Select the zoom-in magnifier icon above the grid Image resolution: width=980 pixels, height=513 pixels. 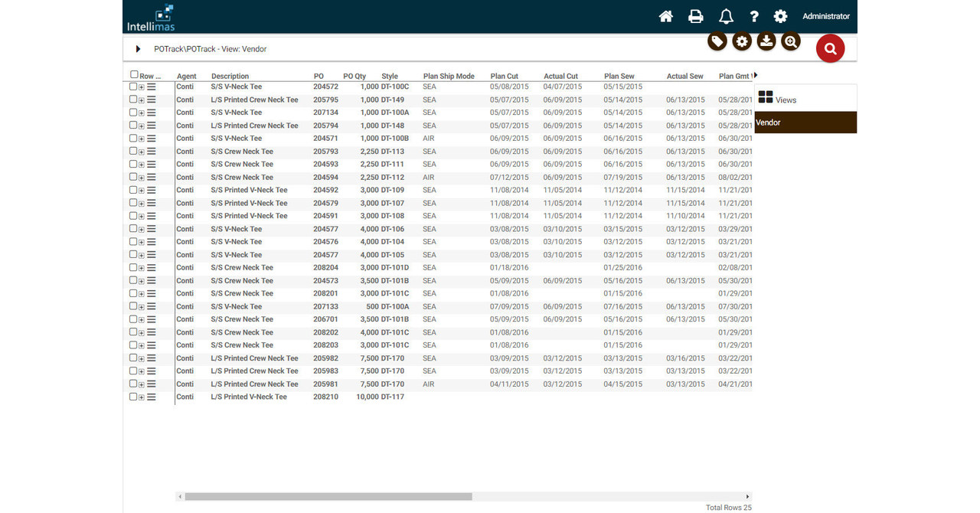coord(791,41)
